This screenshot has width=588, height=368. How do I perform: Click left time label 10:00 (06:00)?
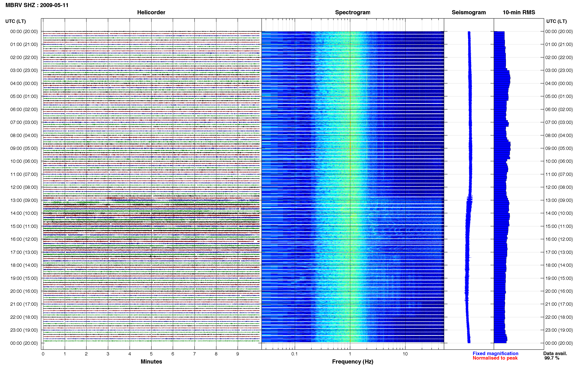coord(24,161)
